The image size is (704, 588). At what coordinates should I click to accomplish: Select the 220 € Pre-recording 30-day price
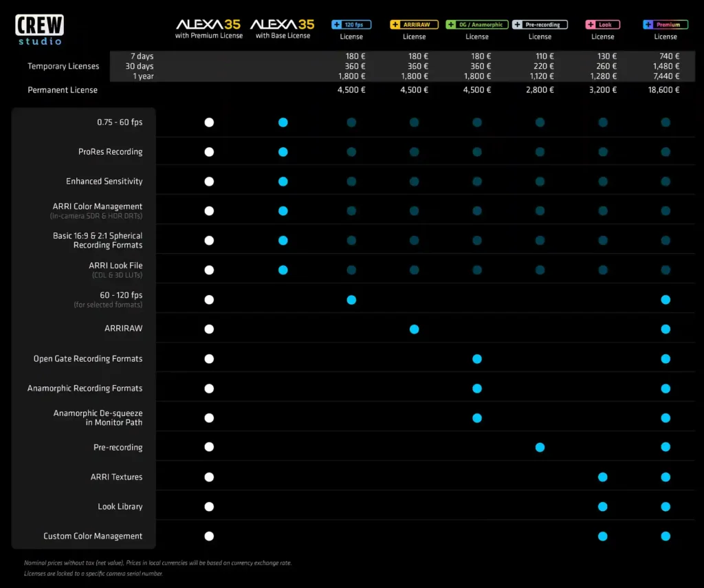543,66
